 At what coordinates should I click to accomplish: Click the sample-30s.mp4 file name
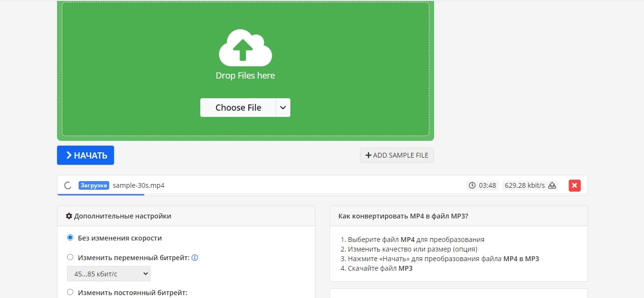point(138,185)
